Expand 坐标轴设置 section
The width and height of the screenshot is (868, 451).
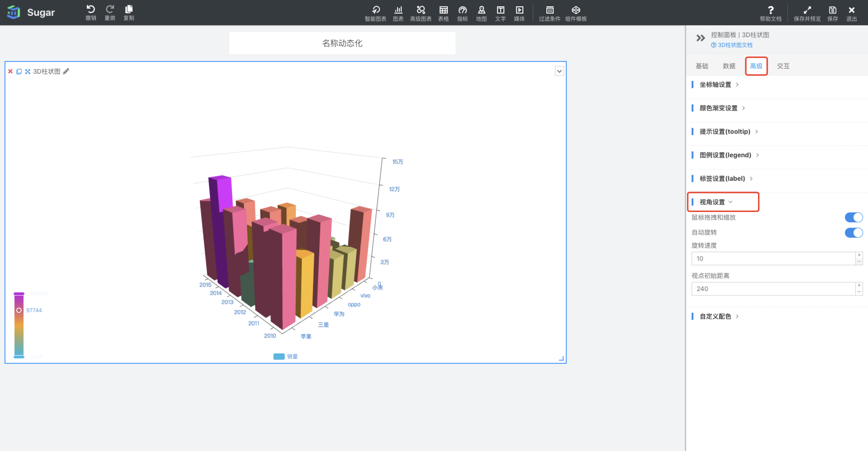click(719, 85)
